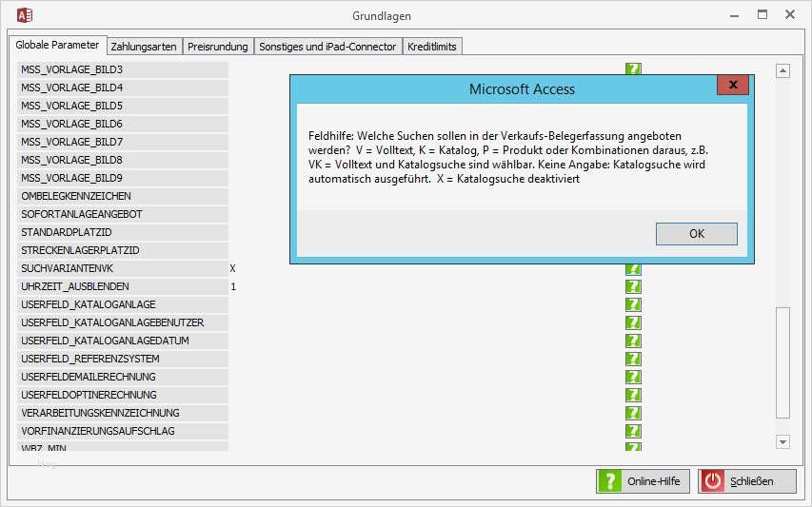Click the scroll down arrow of parameter list
Image resolution: width=812 pixels, height=507 pixels.
click(x=782, y=441)
